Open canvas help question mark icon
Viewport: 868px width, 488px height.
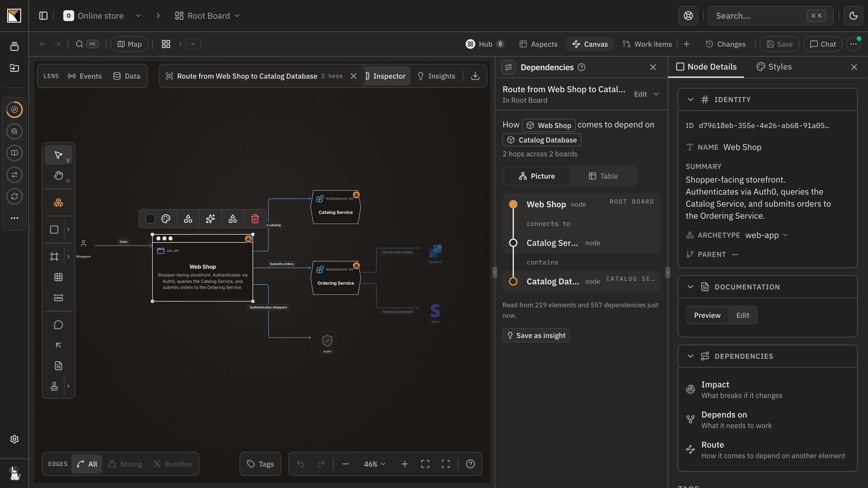[470, 464]
